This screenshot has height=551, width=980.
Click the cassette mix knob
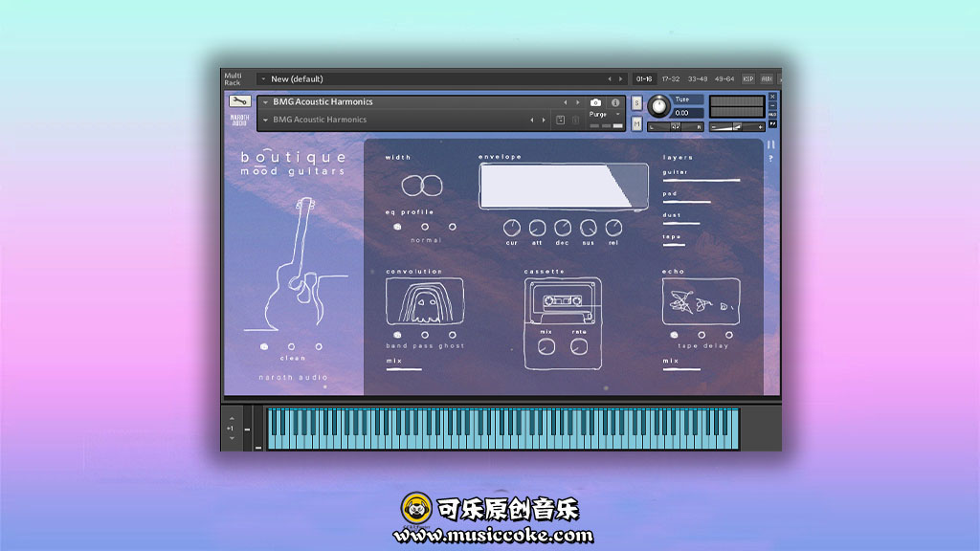(546, 346)
